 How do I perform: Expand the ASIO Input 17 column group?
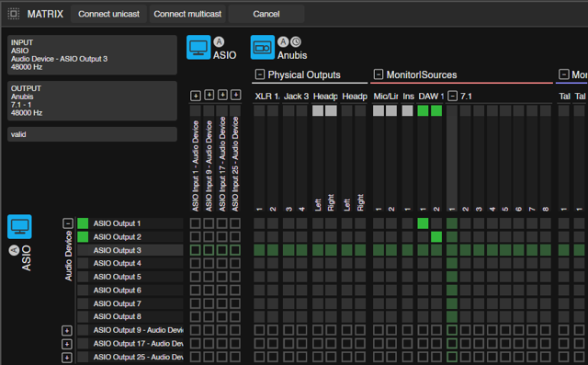click(222, 95)
